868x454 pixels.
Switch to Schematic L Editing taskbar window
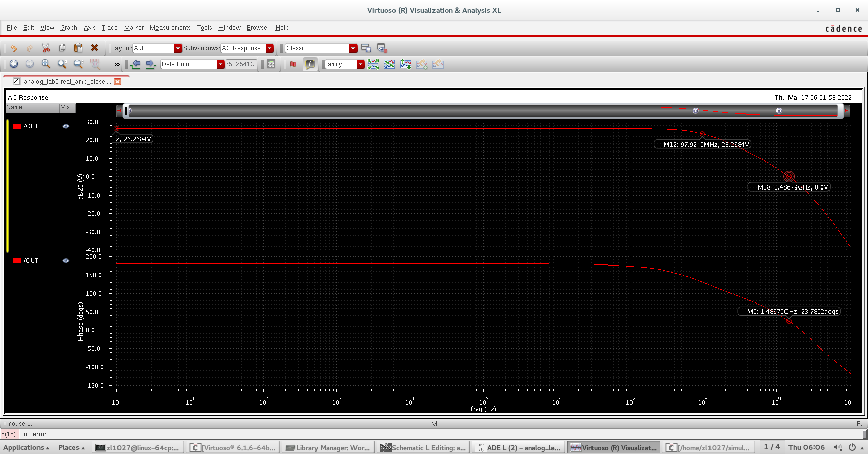point(423,448)
